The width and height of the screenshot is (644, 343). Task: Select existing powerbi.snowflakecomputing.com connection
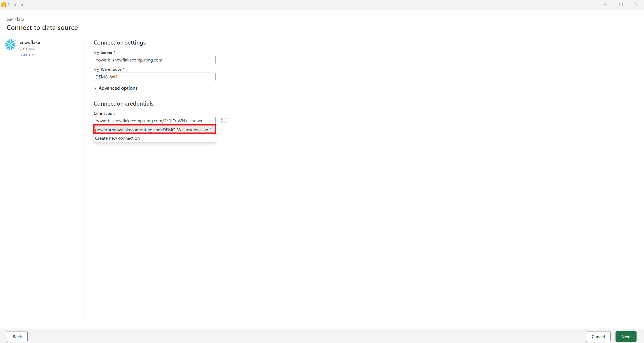point(154,129)
